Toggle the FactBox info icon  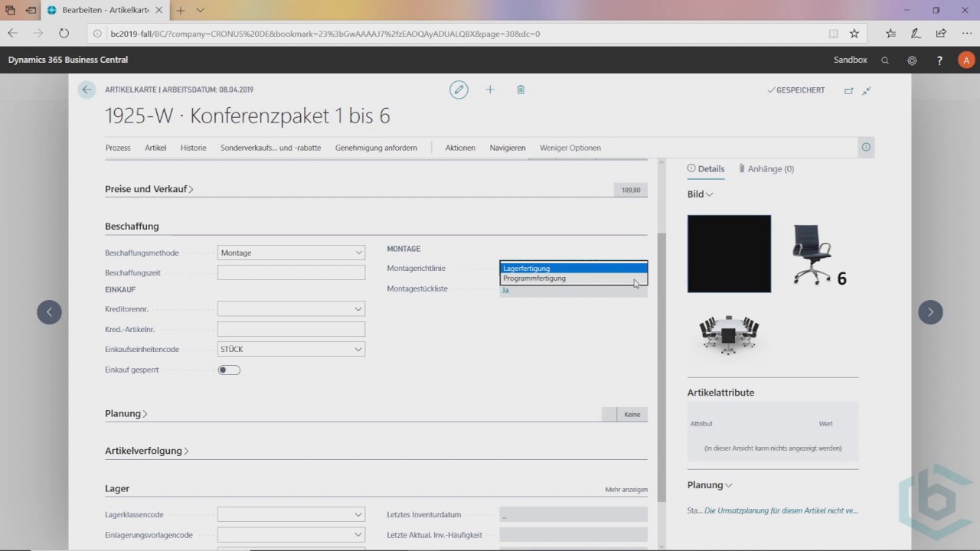pos(866,148)
